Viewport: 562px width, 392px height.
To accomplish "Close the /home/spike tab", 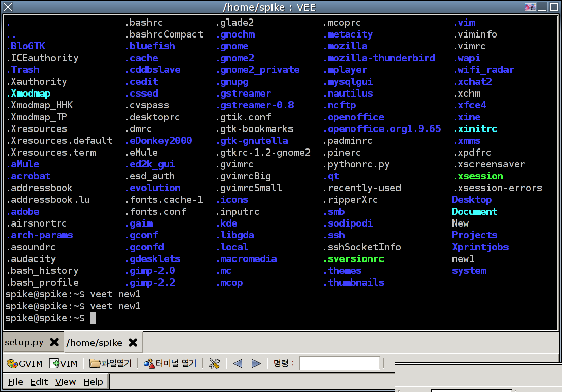I will [x=133, y=342].
